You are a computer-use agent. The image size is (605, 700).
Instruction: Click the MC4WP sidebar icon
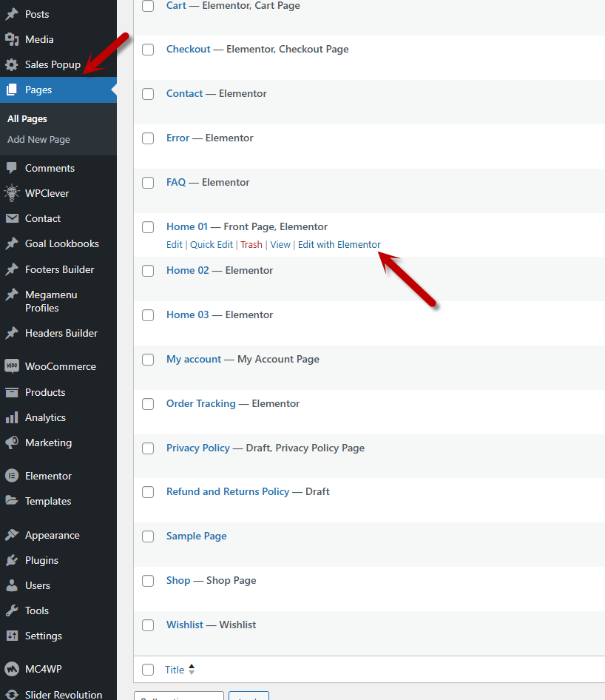click(x=12, y=669)
